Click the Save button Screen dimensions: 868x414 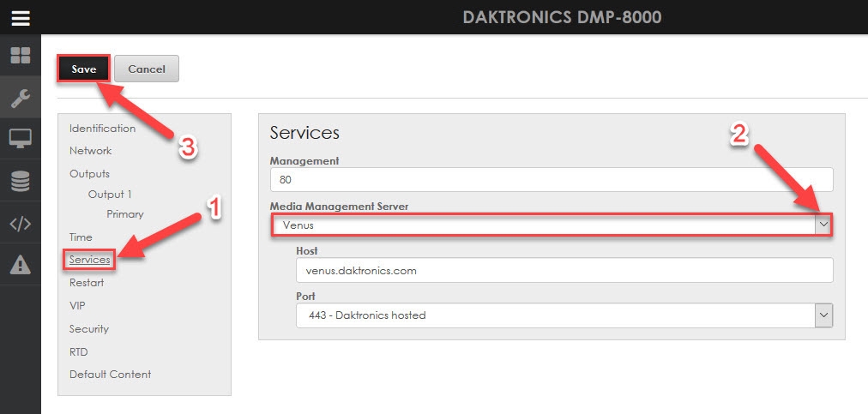tap(84, 69)
